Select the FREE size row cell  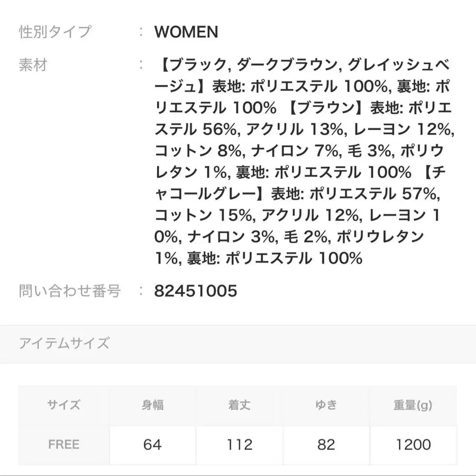point(64,445)
